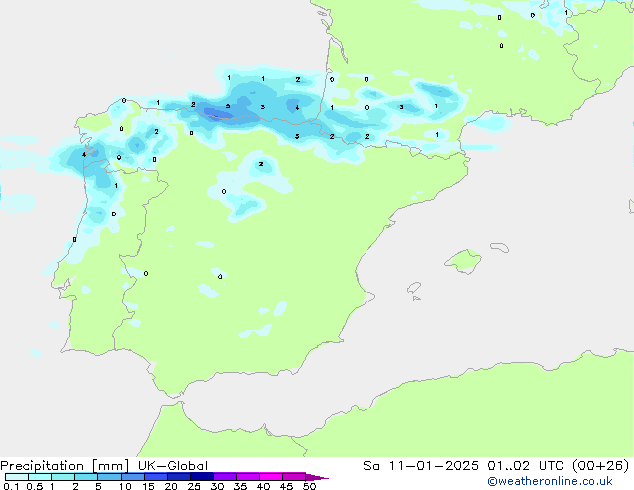
Task: Click the 45–50 mm legend color box
Action: pos(294,477)
